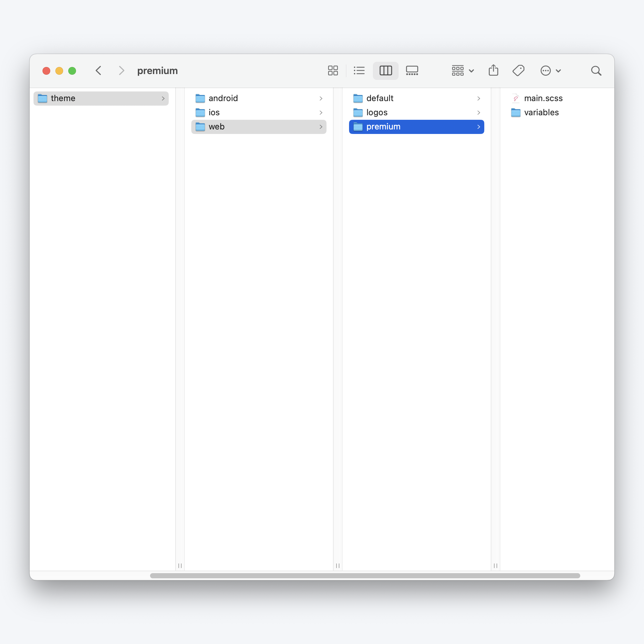The image size is (644, 644).
Task: Select the theme folder row
Action: [101, 98]
